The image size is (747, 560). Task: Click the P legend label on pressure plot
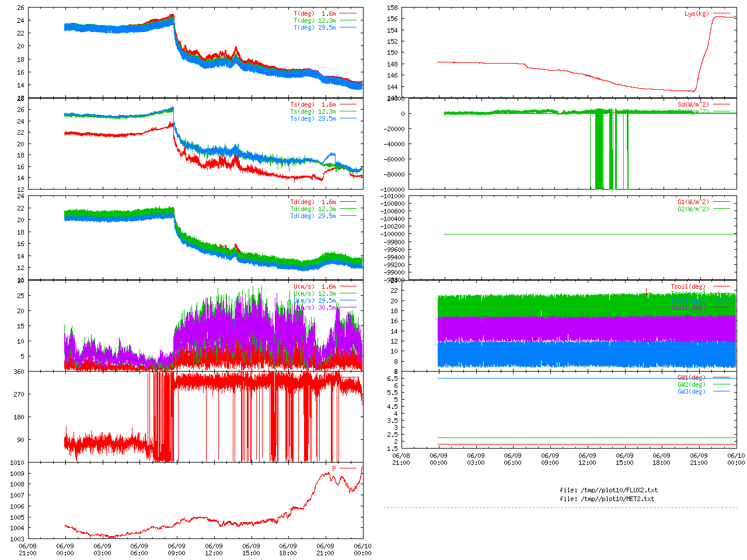[334, 468]
